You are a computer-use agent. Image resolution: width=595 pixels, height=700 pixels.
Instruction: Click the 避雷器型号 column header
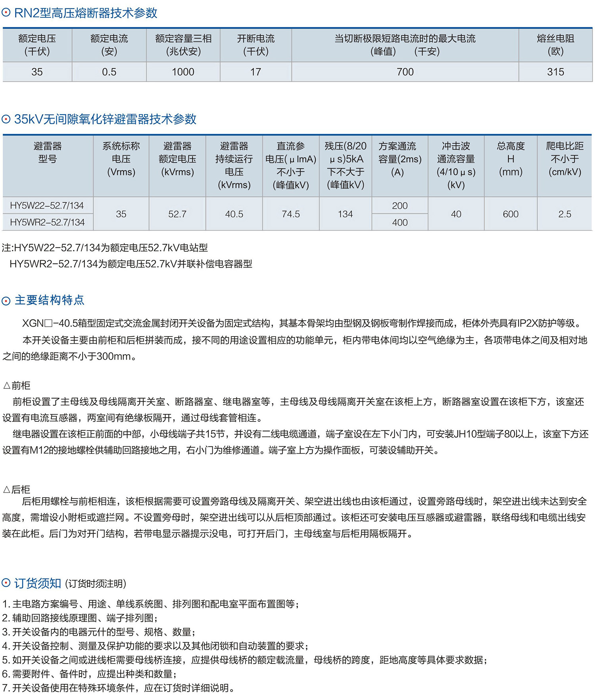[48, 153]
